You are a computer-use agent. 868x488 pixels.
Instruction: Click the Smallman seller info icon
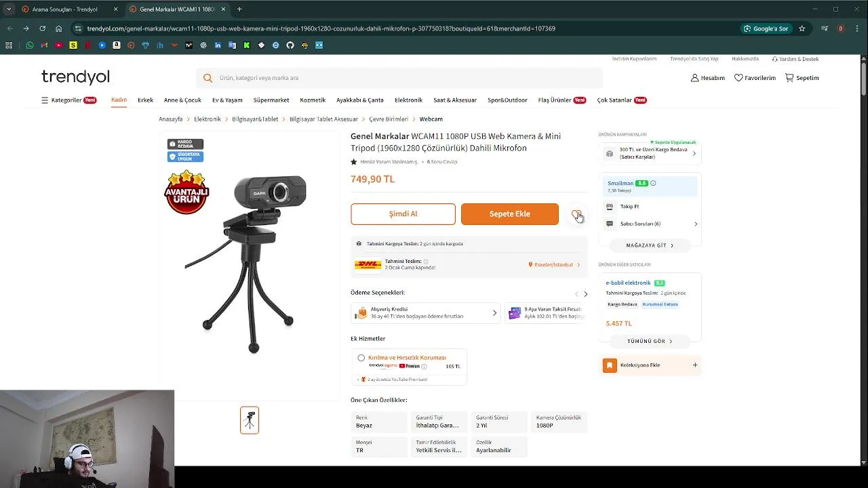click(653, 183)
